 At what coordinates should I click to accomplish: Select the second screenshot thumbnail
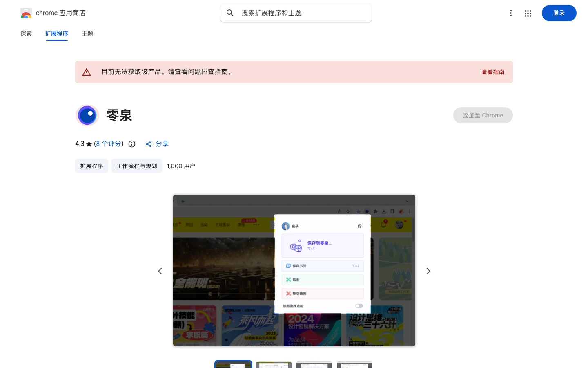click(274, 364)
